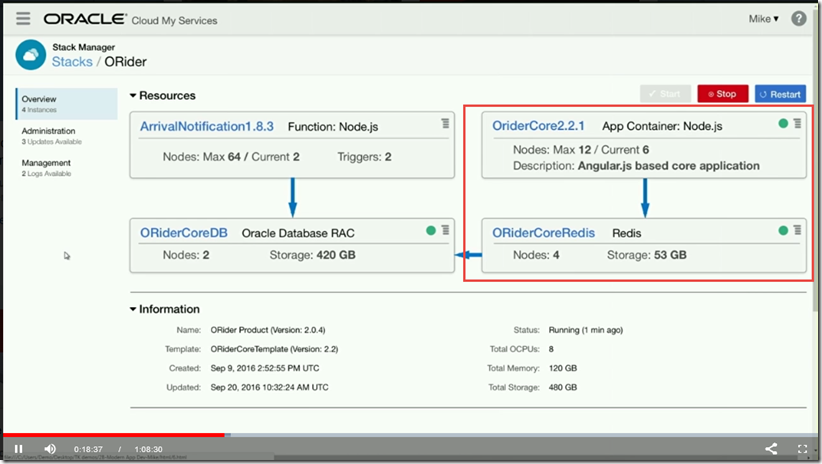The height and width of the screenshot is (464, 822).
Task: Open the Administration sidebar tab
Action: click(x=52, y=135)
